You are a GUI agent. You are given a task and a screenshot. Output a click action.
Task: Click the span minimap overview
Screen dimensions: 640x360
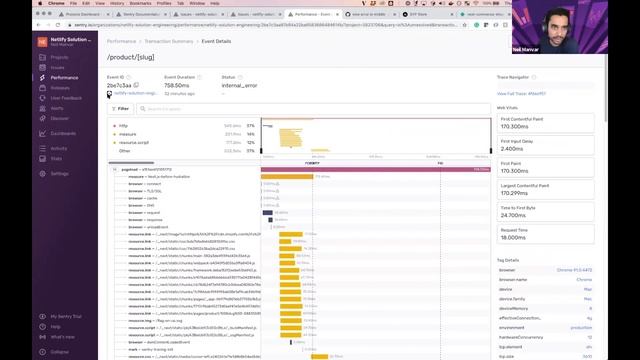pos(376,135)
